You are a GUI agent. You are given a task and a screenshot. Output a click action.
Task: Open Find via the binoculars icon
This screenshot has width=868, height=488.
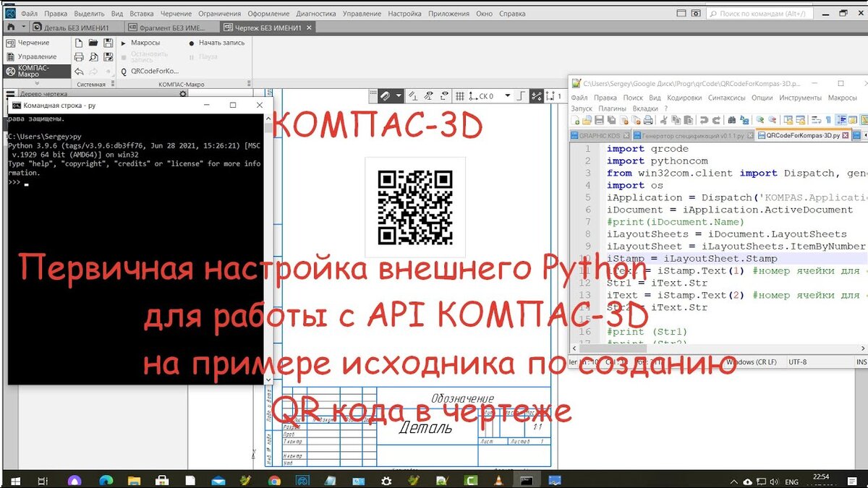tap(732, 120)
